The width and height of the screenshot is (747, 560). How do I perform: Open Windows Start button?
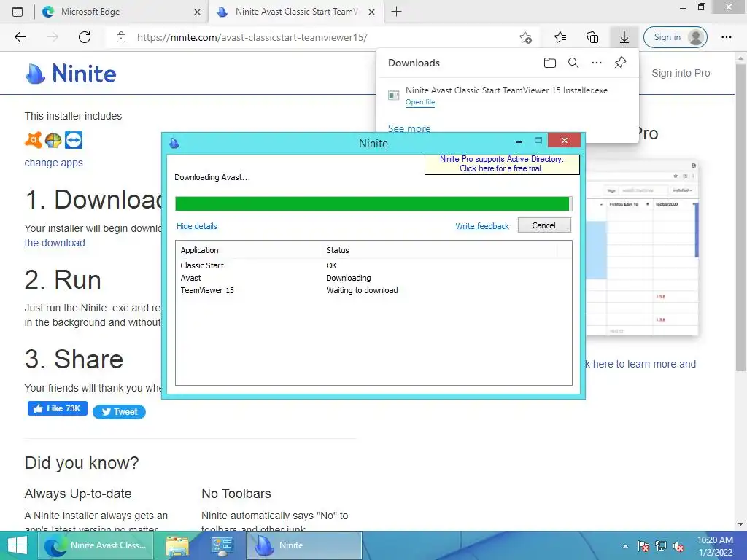pos(18,545)
